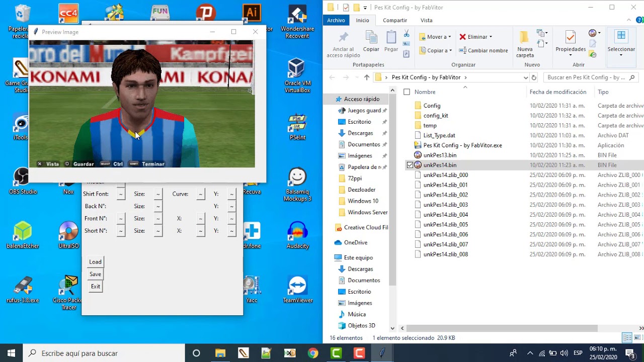
Task: Open the Archivo tab in Explorer
Action: coord(336,20)
